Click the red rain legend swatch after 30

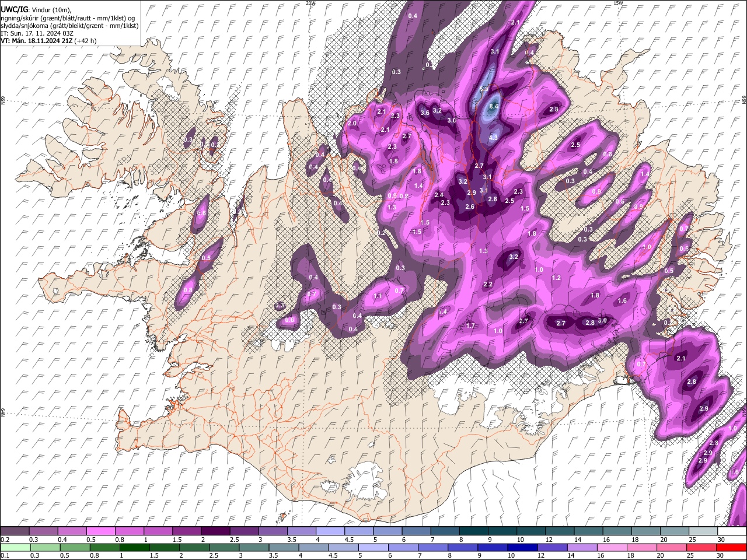[x=731, y=547]
